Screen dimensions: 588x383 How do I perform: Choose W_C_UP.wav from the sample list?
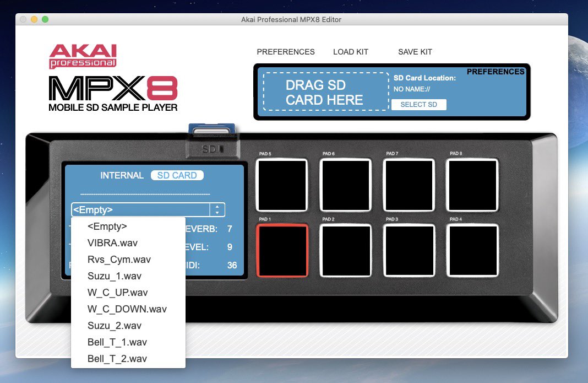pos(128,293)
